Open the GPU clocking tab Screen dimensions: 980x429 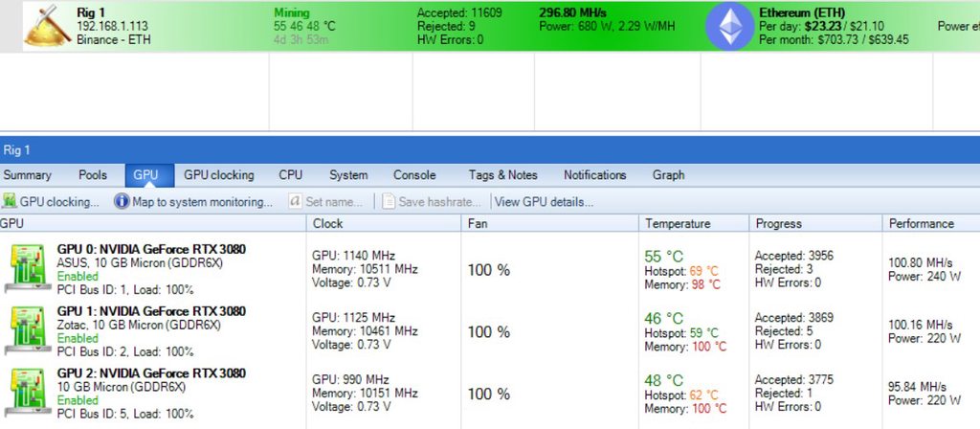click(x=219, y=175)
